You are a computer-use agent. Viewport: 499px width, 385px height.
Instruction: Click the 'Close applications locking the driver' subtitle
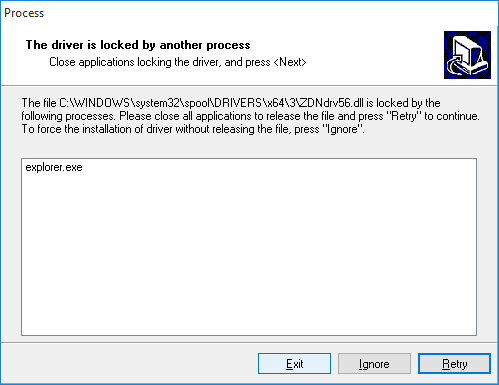(178, 62)
